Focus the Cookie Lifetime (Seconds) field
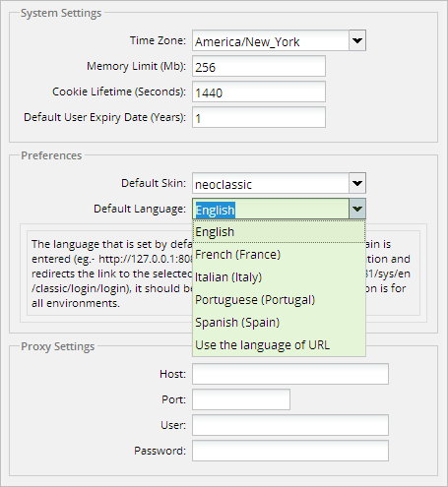 tap(259, 91)
